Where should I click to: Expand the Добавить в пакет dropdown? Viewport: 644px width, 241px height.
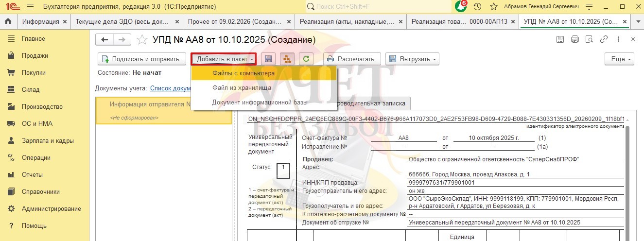[223, 59]
